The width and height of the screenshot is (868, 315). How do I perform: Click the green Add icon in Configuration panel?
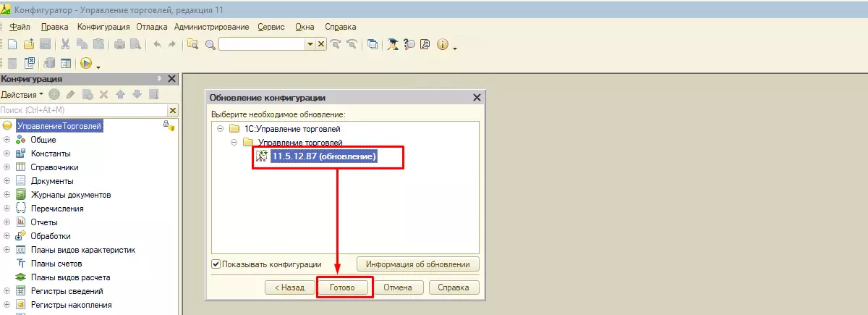point(54,94)
